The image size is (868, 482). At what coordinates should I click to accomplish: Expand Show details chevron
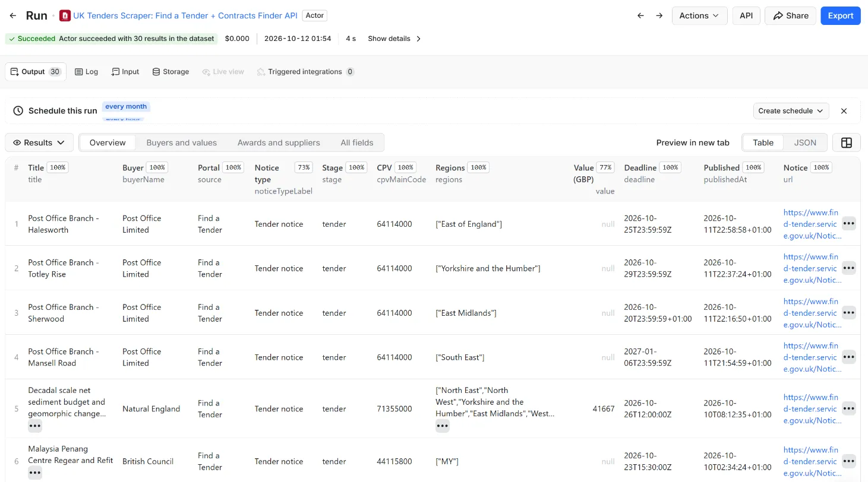pos(418,39)
